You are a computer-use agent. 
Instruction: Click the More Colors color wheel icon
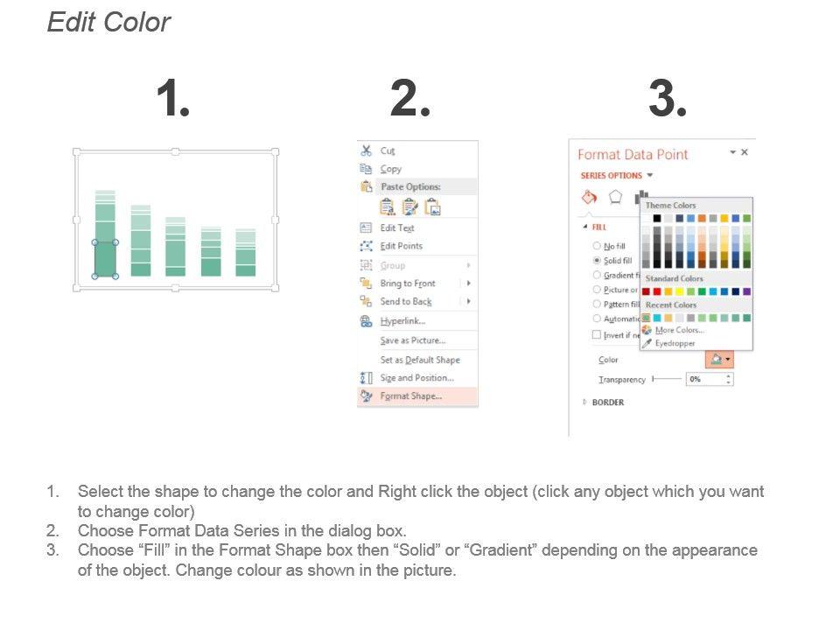click(647, 330)
